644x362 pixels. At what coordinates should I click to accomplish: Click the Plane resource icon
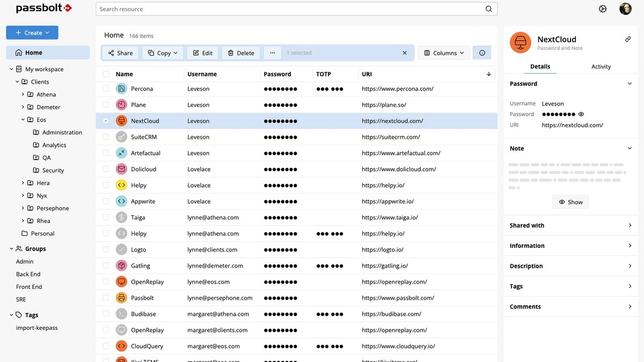pyautogui.click(x=121, y=105)
